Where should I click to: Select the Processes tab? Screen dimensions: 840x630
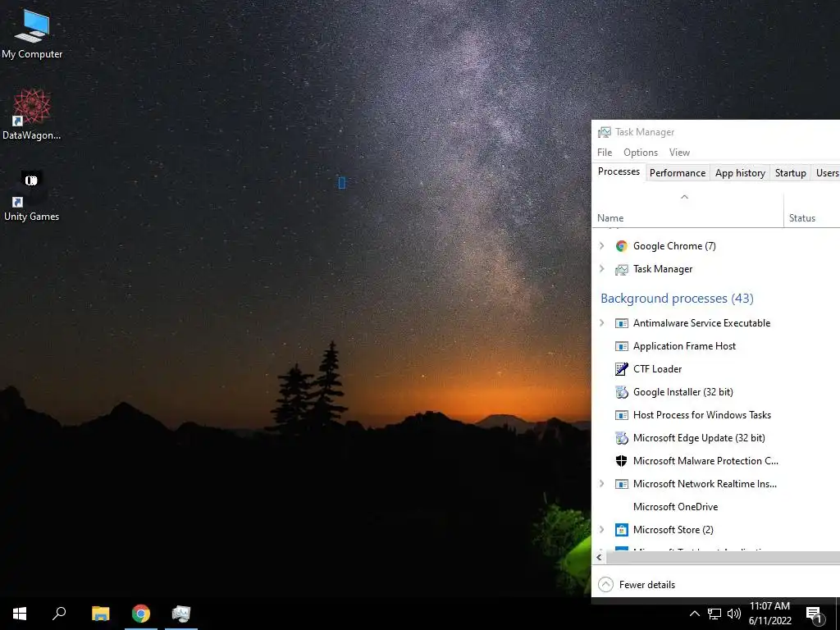pos(619,172)
